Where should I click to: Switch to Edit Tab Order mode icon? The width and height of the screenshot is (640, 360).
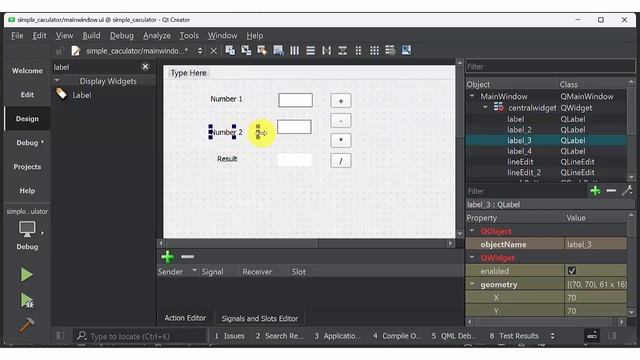[x=278, y=50]
